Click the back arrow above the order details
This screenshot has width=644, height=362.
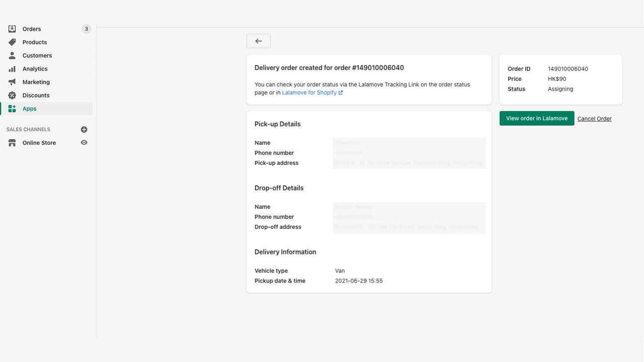(258, 41)
